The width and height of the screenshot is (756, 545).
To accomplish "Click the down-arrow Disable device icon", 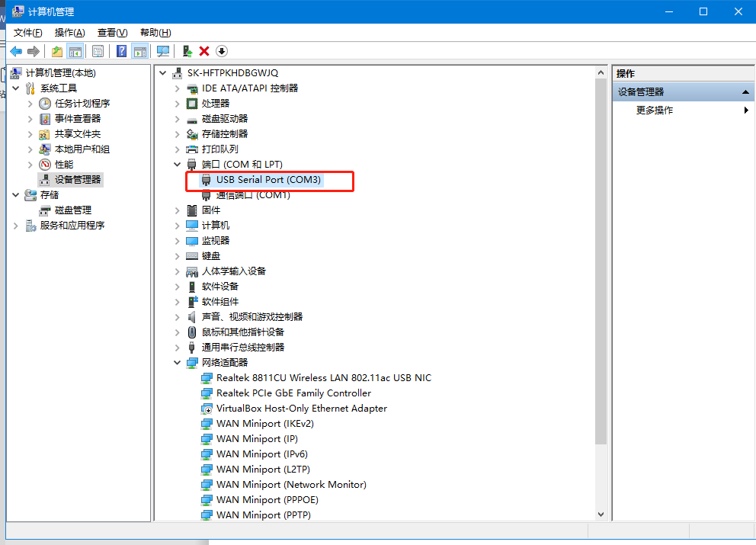I will pos(222,51).
